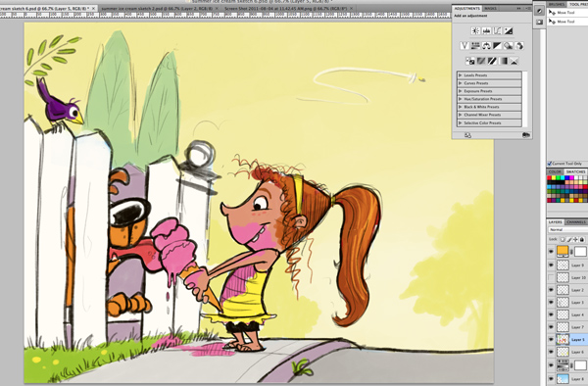Add a Threshold adjustment layer

(x=492, y=61)
